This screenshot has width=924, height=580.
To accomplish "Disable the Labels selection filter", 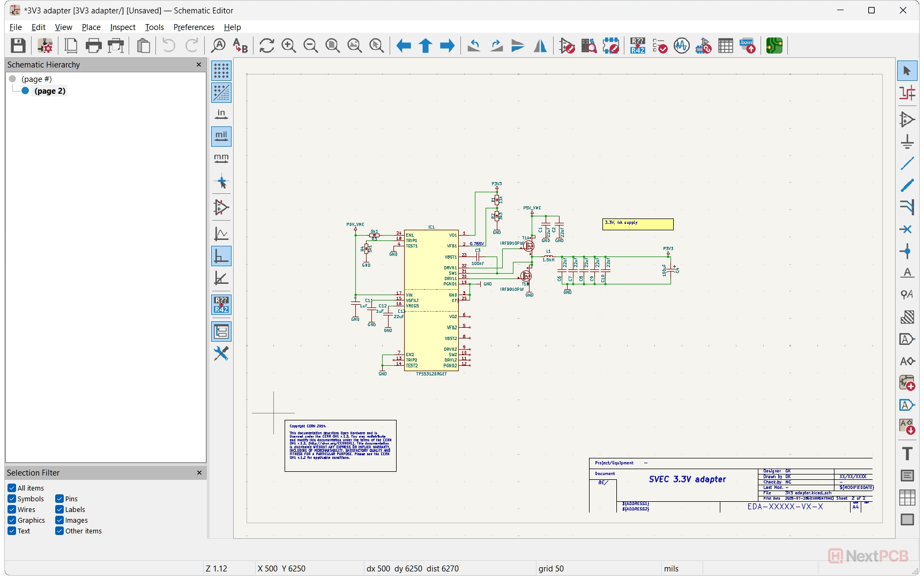I will click(59, 509).
